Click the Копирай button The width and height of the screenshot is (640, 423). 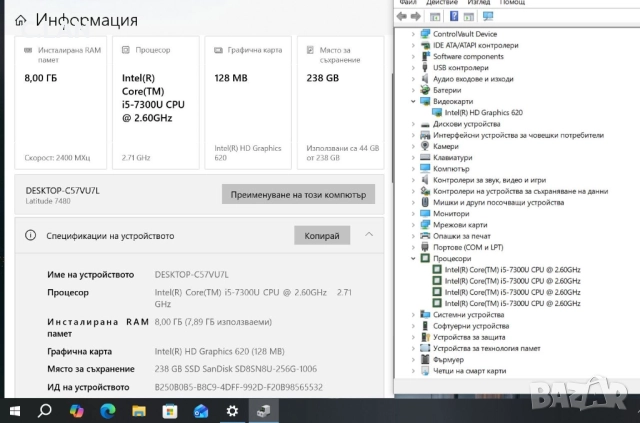pos(322,236)
